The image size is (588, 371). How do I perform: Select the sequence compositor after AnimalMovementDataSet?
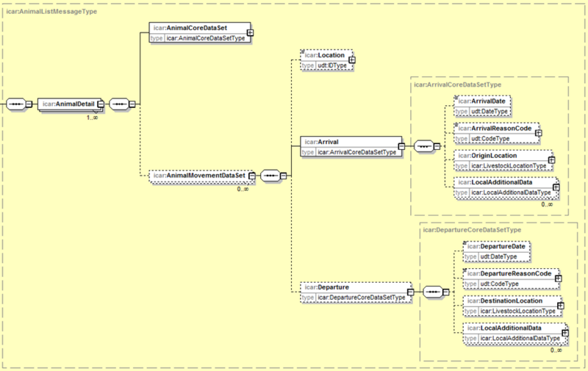coord(270,176)
